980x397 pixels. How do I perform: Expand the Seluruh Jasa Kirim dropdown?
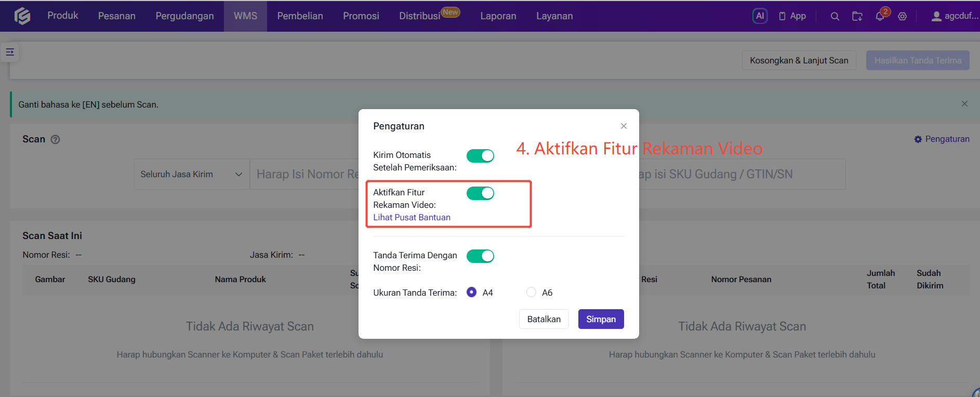(x=192, y=174)
